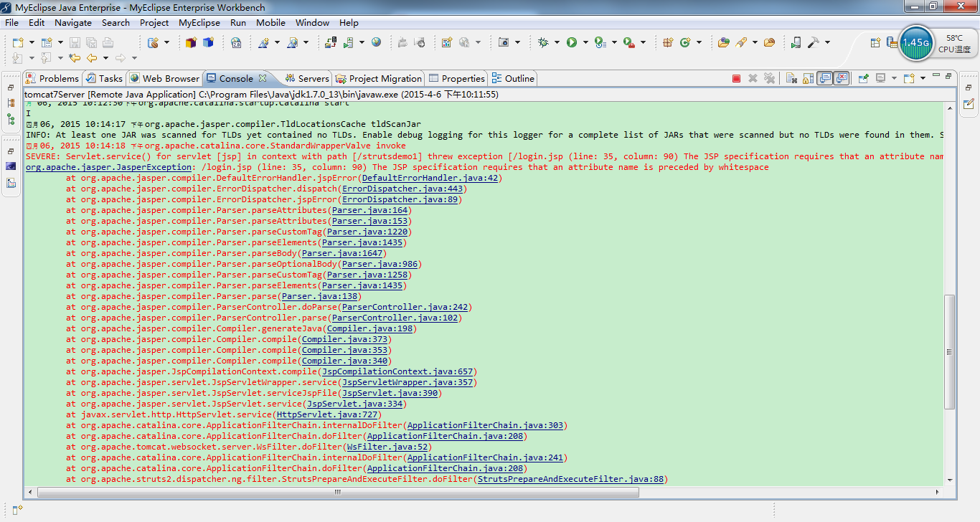Open the StrutsPrepareAndExecuteFilter.java:88 link

click(571, 479)
